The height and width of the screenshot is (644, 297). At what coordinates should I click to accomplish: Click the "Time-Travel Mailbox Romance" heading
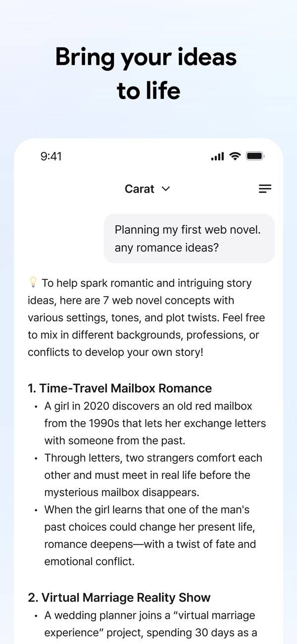point(120,388)
